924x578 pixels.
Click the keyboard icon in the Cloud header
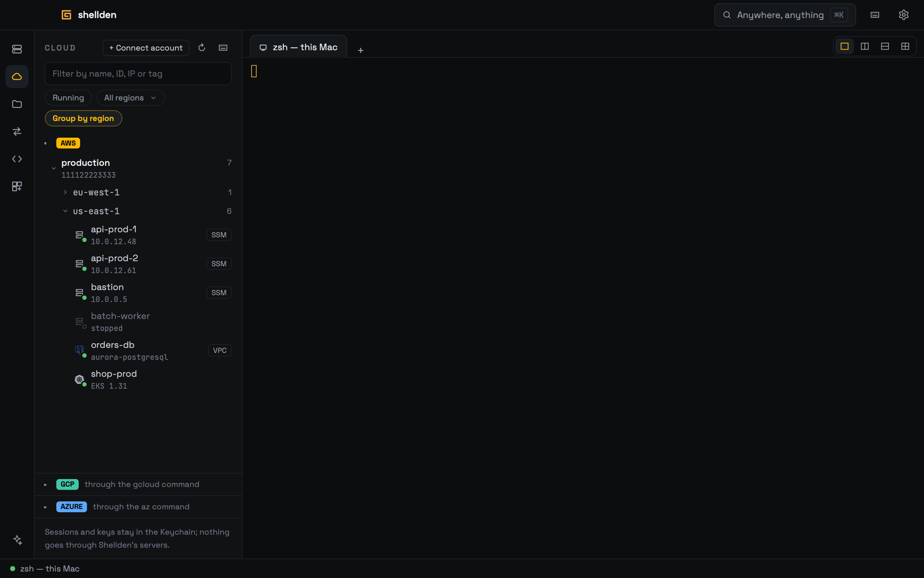(x=223, y=47)
